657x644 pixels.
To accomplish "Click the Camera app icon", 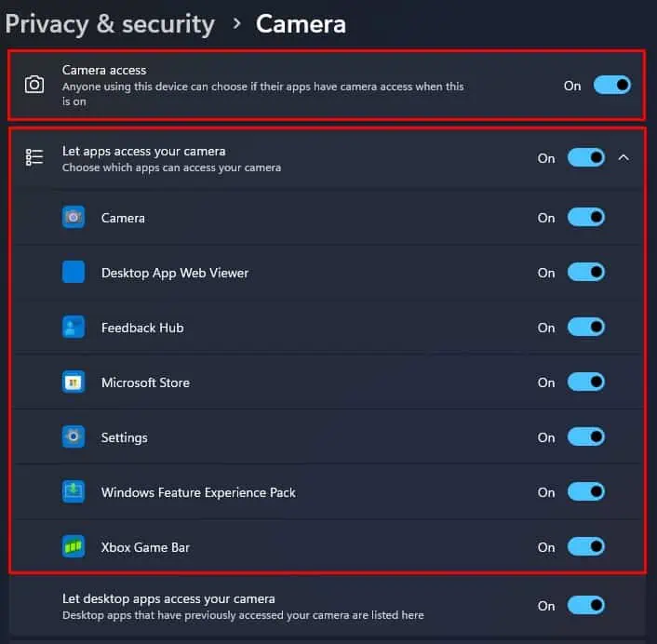I will (74, 217).
